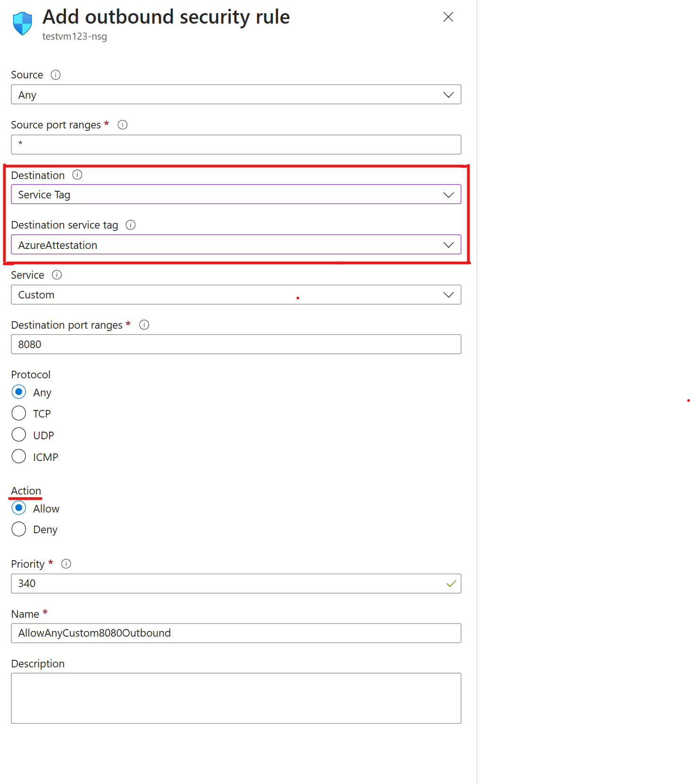This screenshot has width=690, height=784.
Task: Close the Add outbound security rule panel
Action: pyautogui.click(x=448, y=17)
